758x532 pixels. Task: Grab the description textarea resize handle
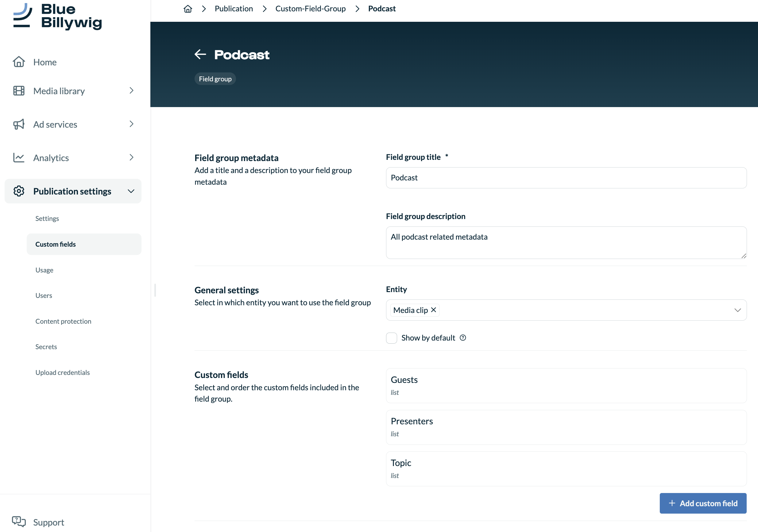point(744,256)
